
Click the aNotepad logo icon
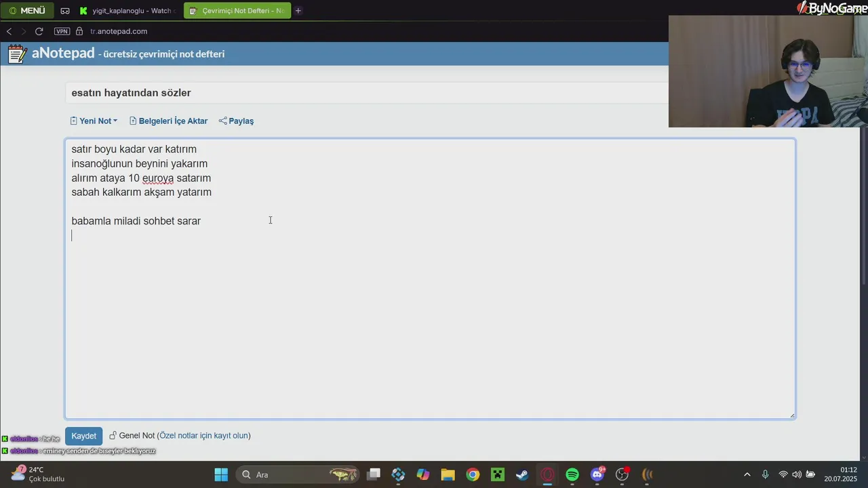[18, 54]
